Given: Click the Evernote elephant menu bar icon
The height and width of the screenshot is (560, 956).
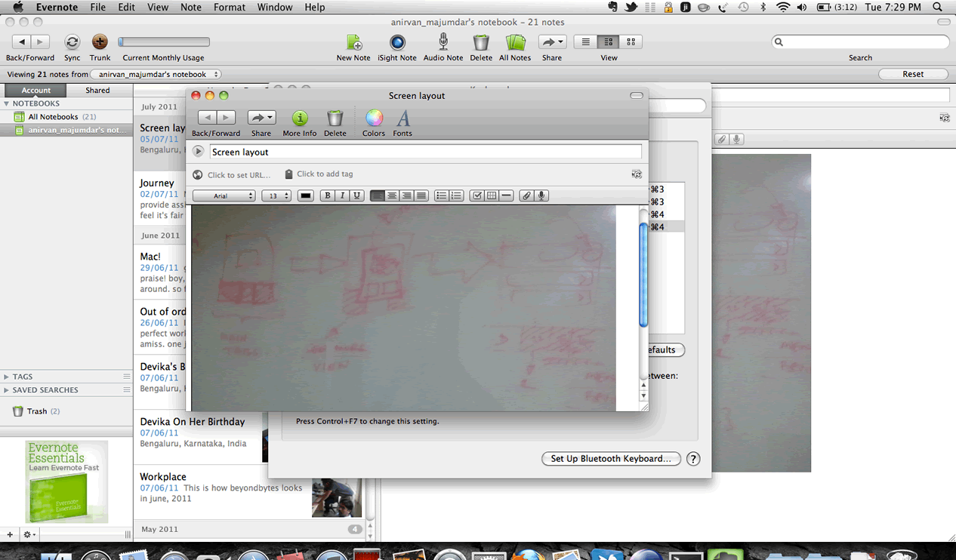Looking at the screenshot, I should click(612, 8).
